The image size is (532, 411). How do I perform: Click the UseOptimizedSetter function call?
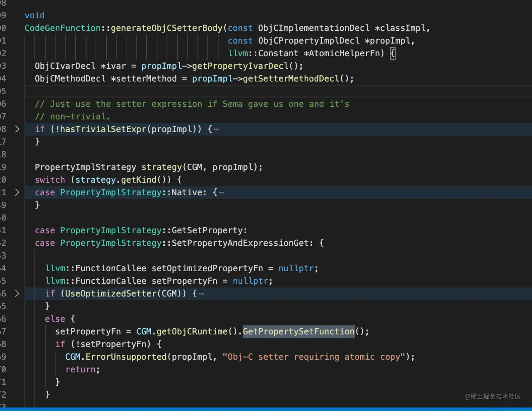111,294
